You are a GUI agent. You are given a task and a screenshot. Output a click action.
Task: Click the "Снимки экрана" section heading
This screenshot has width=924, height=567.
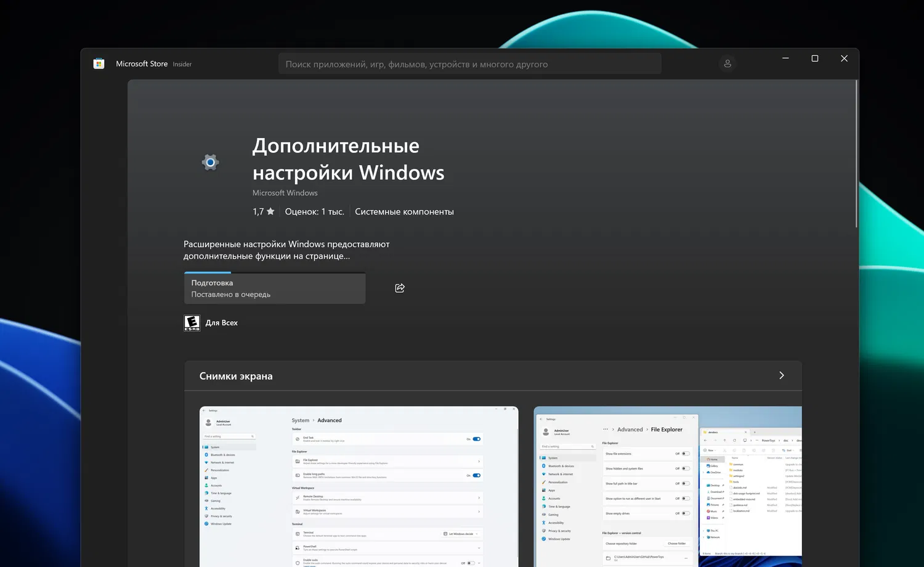tap(236, 376)
